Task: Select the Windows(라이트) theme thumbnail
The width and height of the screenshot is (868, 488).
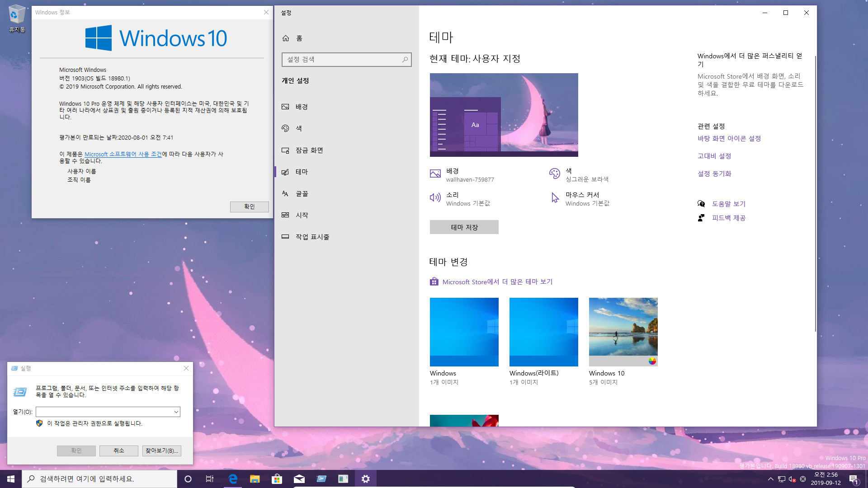Action: tap(543, 332)
